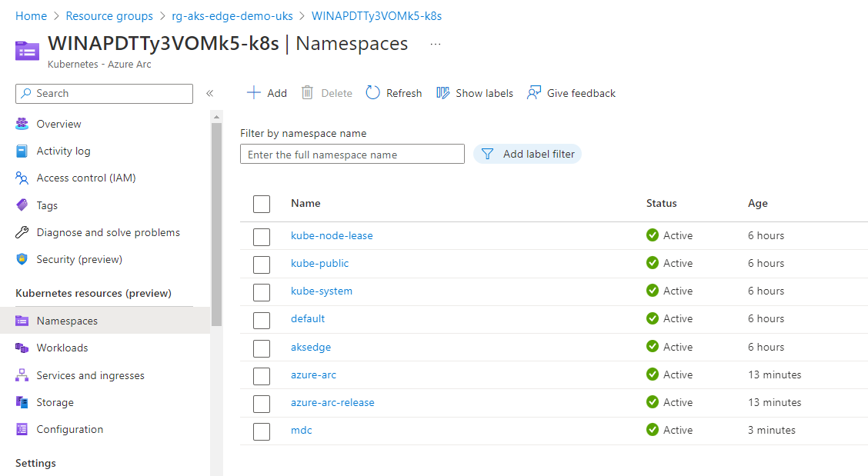Check the kube-system row checkbox
Viewport: 868px width, 476px height.
pos(262,292)
